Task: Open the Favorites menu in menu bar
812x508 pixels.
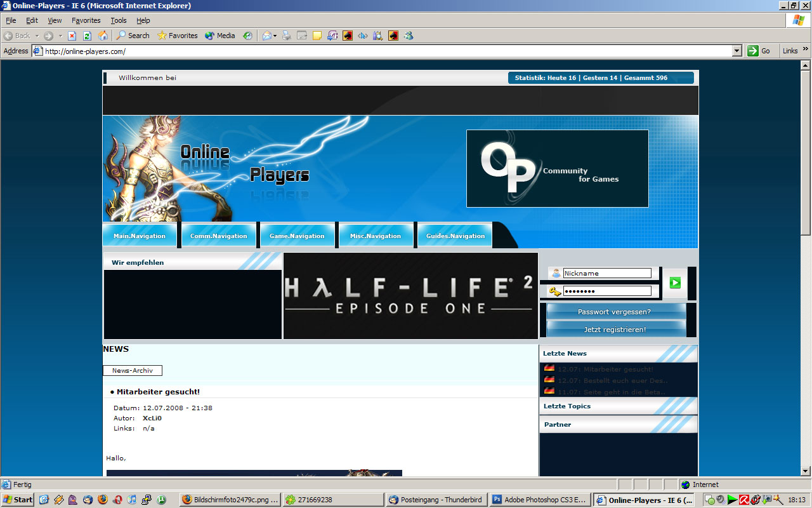Action: pyautogui.click(x=86, y=20)
